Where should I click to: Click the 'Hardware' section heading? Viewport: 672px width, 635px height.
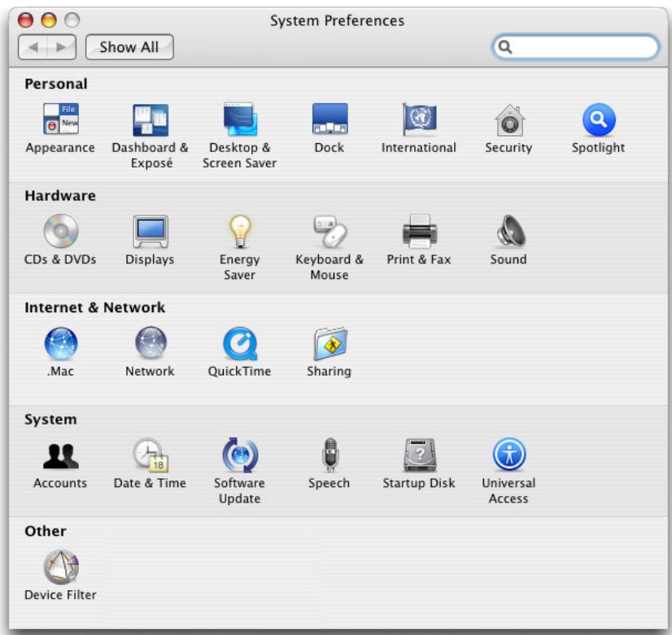tap(60, 196)
